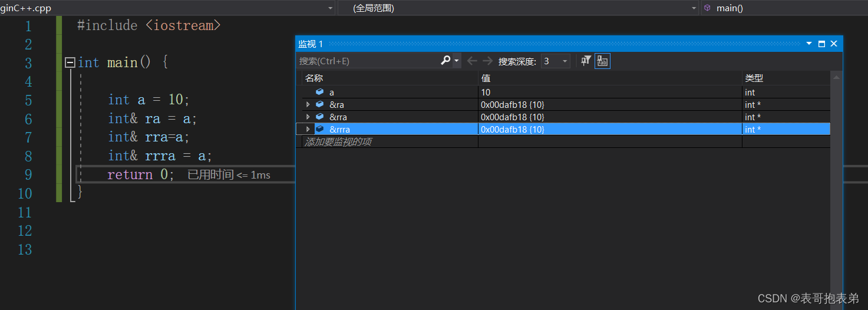Click the previous search result arrow
Image resolution: width=868 pixels, height=310 pixels.
[x=472, y=61]
